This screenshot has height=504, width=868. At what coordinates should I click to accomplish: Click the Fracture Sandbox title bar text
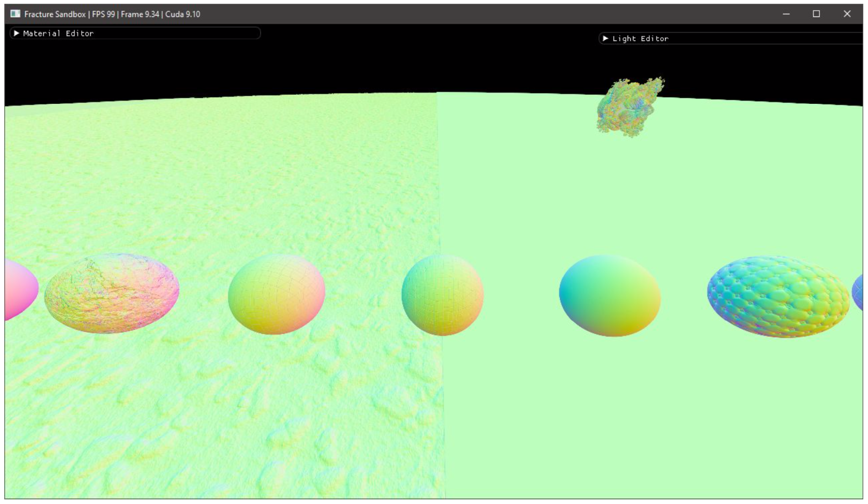click(112, 14)
